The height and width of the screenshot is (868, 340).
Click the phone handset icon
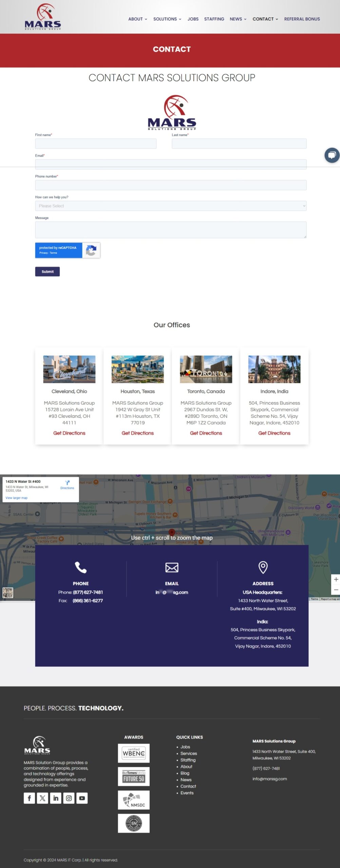click(x=81, y=567)
